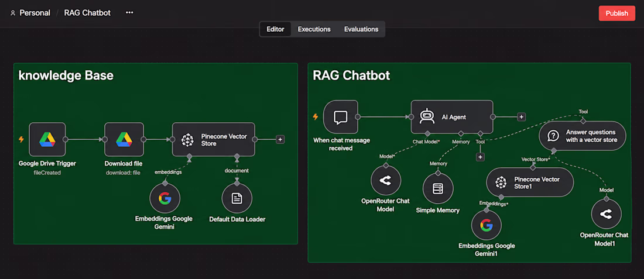
Task: Add a tool under AI Agent Tool connector
Action: 480,157
